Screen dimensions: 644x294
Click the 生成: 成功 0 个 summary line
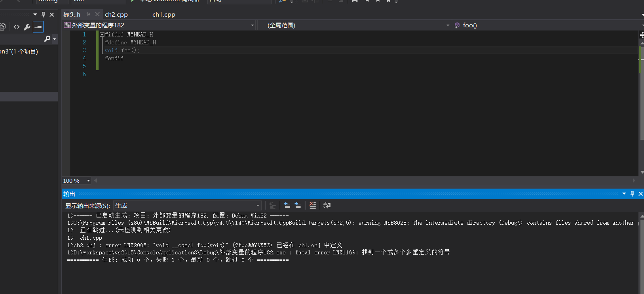(178, 260)
